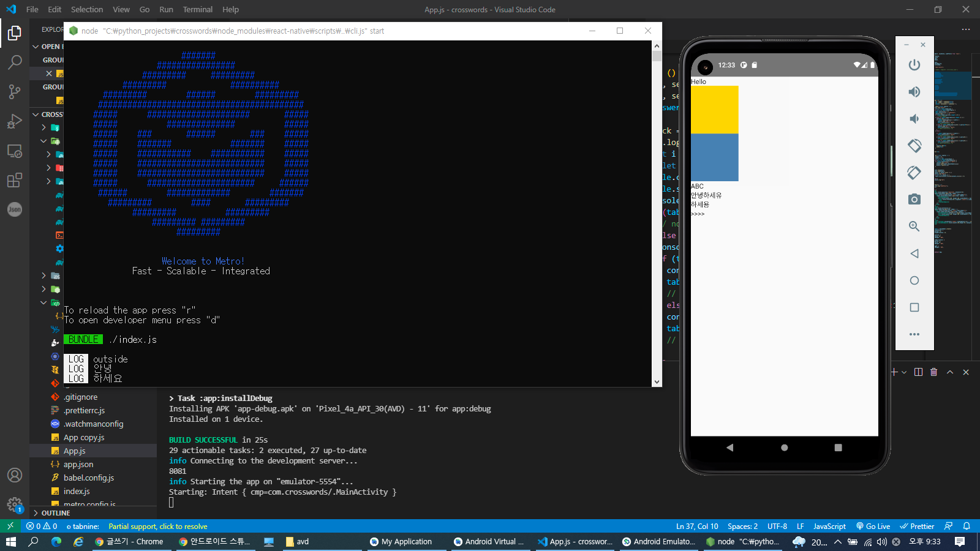Change LF end of line sequence

[x=800, y=526]
